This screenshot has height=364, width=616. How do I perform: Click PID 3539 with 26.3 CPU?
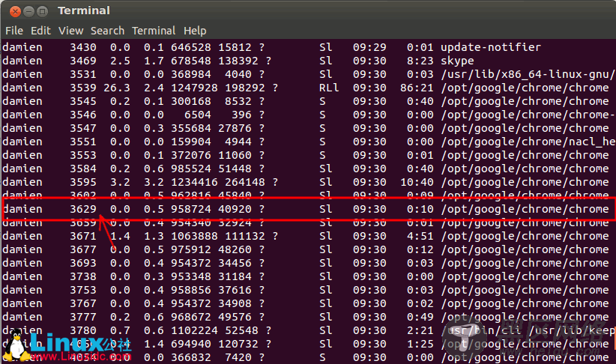(83, 88)
